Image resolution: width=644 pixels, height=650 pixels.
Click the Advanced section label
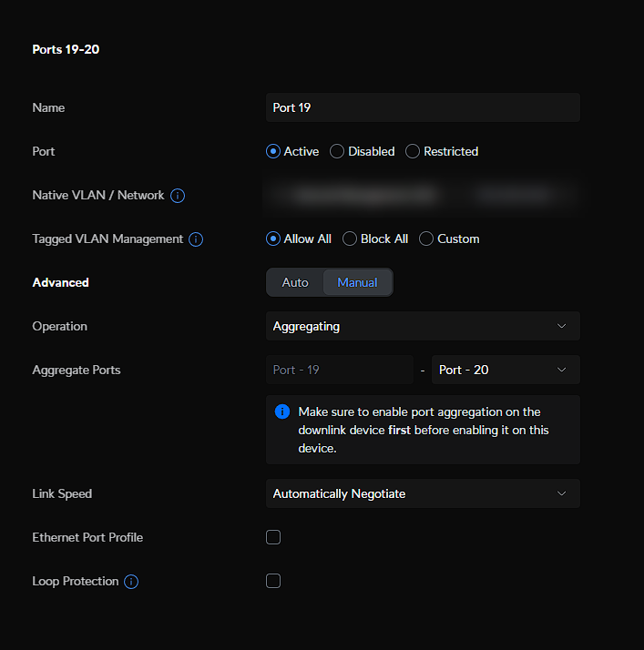(x=60, y=282)
